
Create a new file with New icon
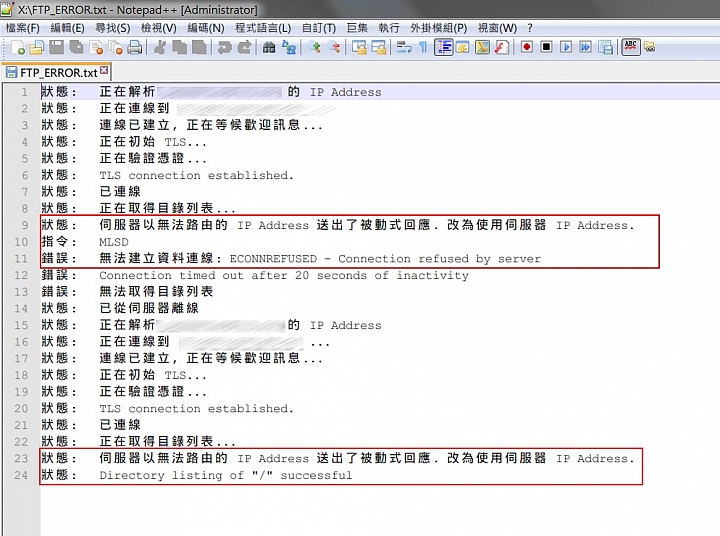coord(17,47)
